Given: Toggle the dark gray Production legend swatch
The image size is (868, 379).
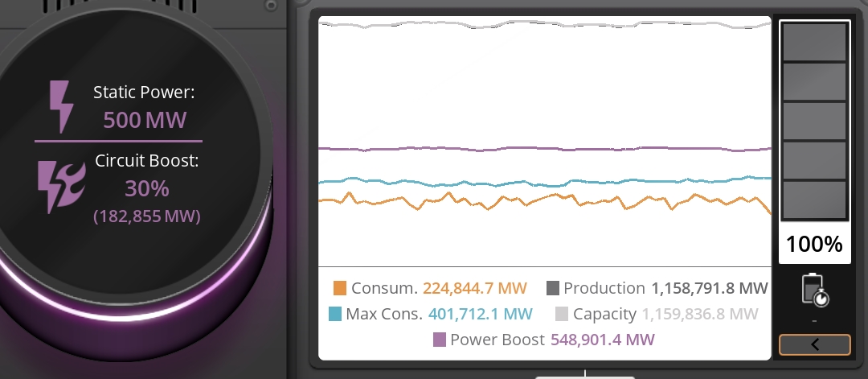Looking at the screenshot, I should (552, 288).
